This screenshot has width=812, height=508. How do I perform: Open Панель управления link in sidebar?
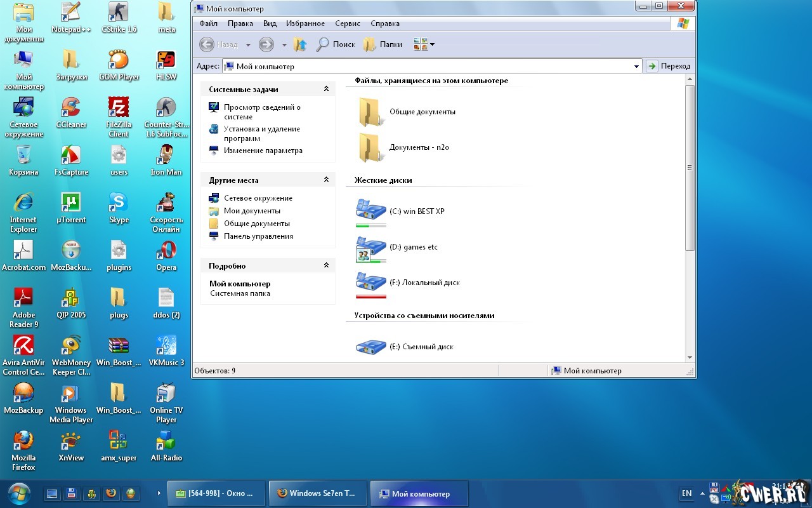(258, 236)
